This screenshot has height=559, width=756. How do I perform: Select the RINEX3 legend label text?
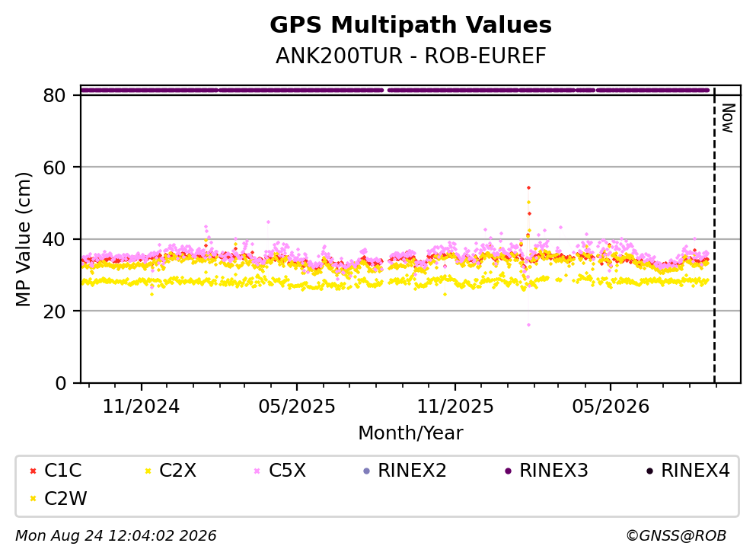click(553, 470)
